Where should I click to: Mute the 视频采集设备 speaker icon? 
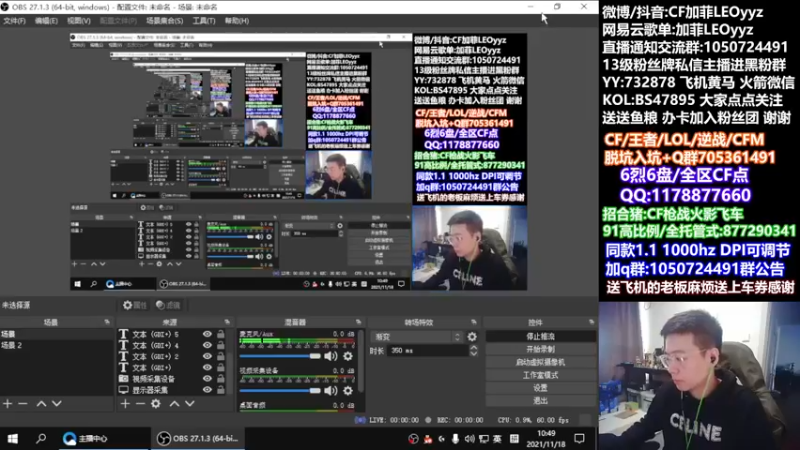click(x=331, y=391)
